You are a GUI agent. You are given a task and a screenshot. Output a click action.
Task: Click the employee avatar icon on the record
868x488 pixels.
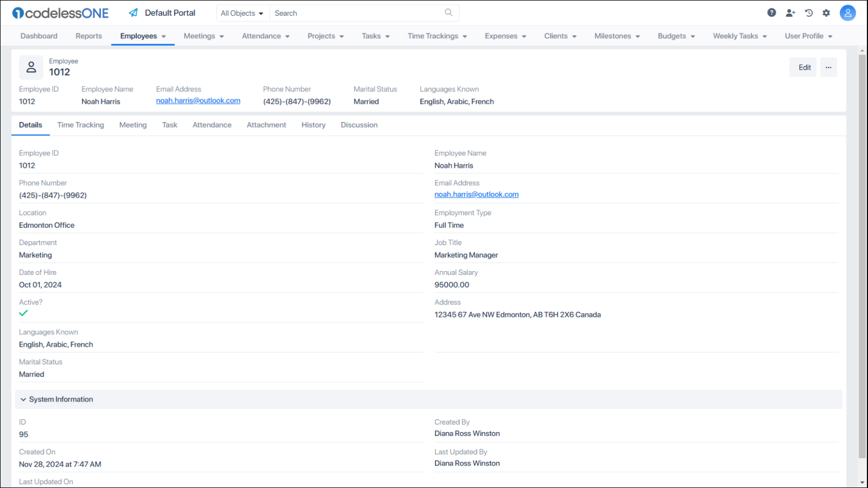[x=31, y=67]
